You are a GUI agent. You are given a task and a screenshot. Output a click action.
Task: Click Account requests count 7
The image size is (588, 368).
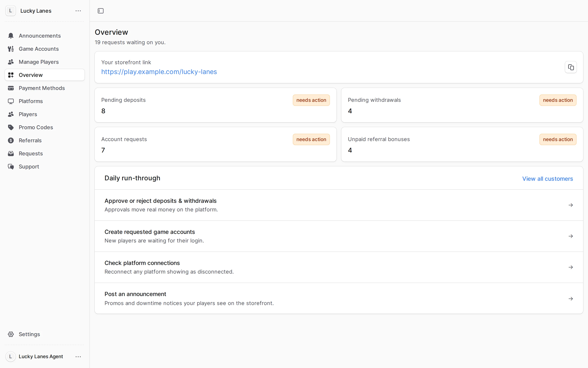pos(103,150)
